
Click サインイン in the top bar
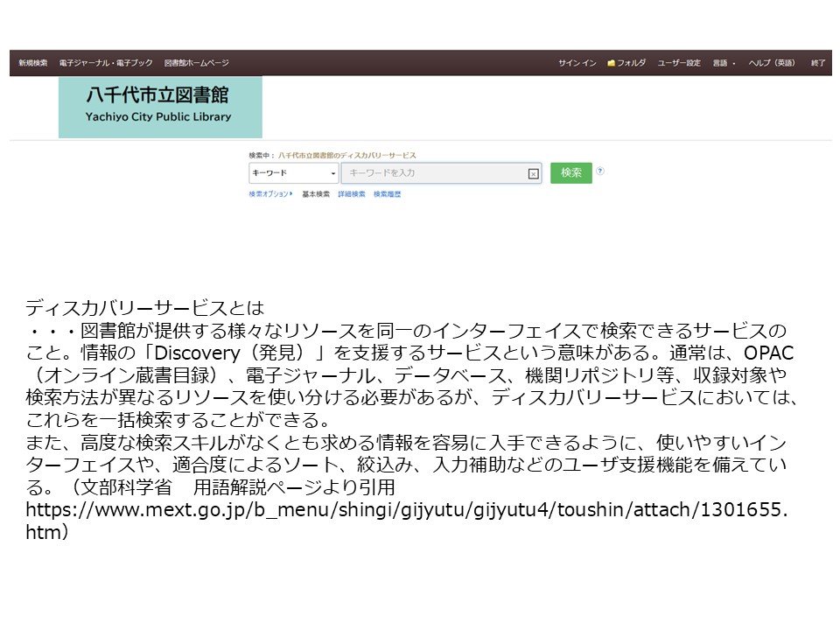(577, 63)
